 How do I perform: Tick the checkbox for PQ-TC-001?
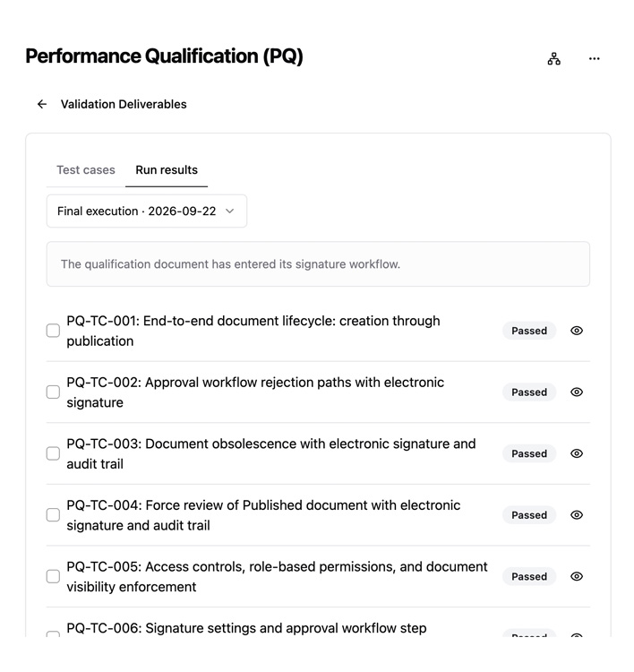pyautogui.click(x=53, y=331)
